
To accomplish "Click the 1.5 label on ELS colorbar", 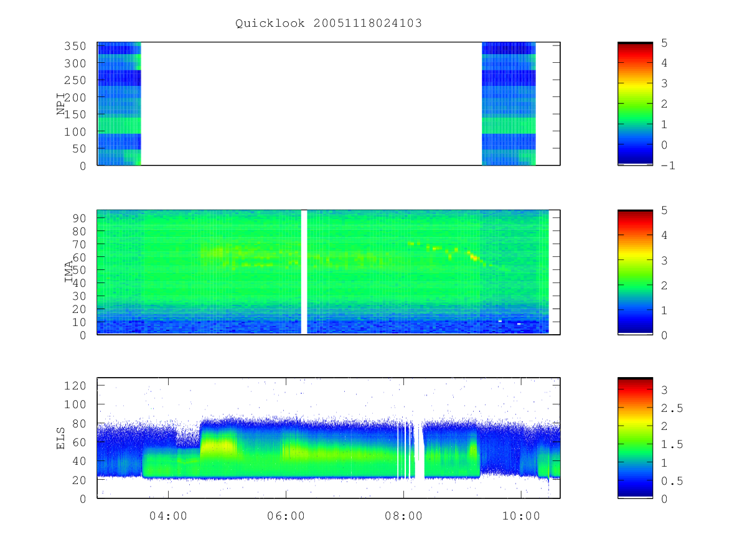I will tap(671, 444).
